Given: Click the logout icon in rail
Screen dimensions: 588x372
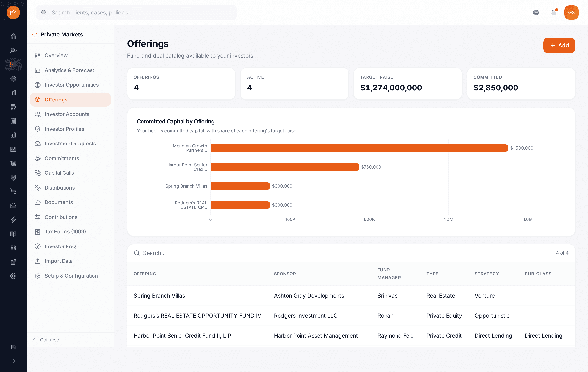Looking at the screenshot, I should pyautogui.click(x=13, y=347).
